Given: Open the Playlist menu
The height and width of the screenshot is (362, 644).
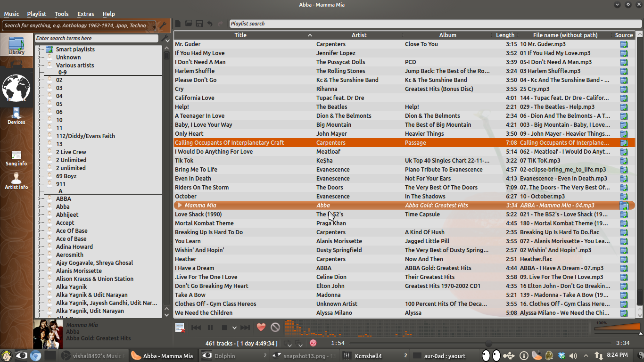Looking at the screenshot, I should pos(37,14).
